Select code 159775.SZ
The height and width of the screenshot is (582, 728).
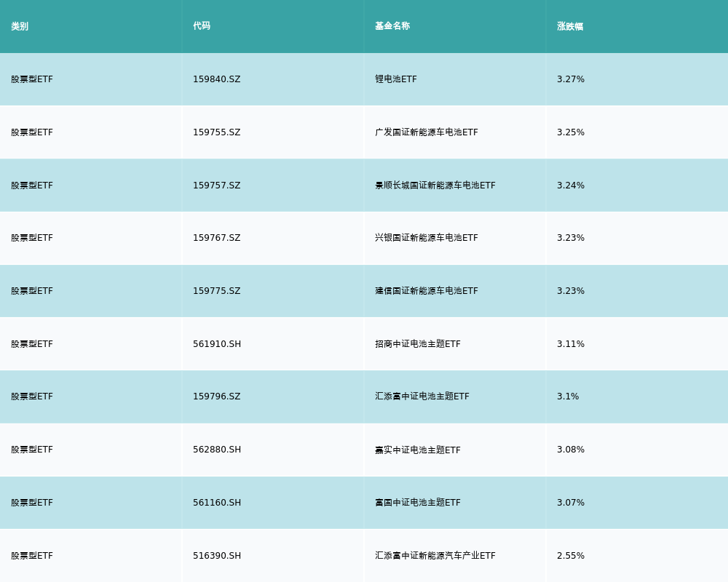click(217, 291)
